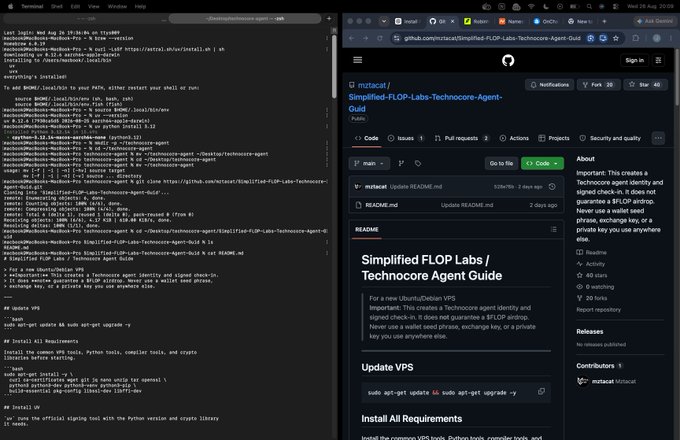Screen dimensions: 680x440
Task: Open the Releases heading link
Action: pos(589,332)
